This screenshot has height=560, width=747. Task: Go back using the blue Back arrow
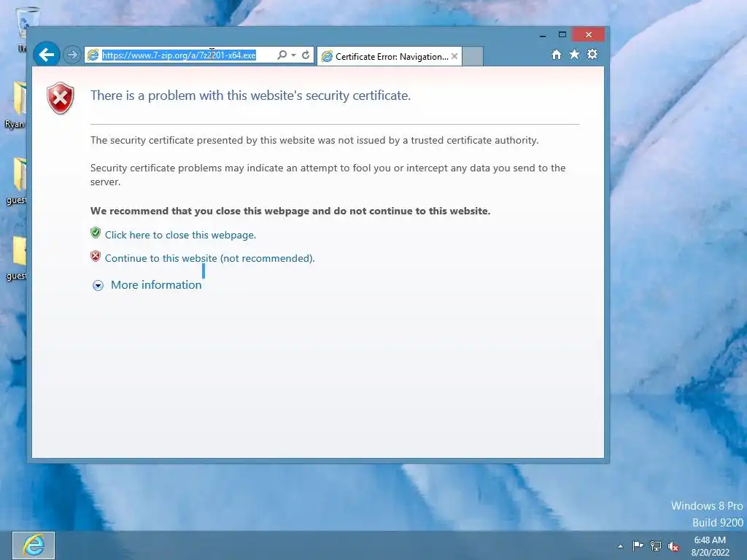(x=46, y=55)
